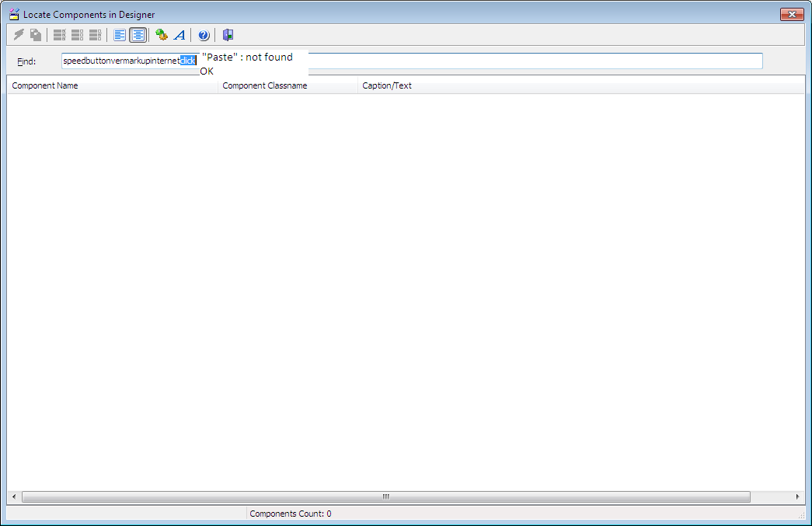
Task: Click the gray lightning bolt toolbar icon
Action: click(19, 35)
